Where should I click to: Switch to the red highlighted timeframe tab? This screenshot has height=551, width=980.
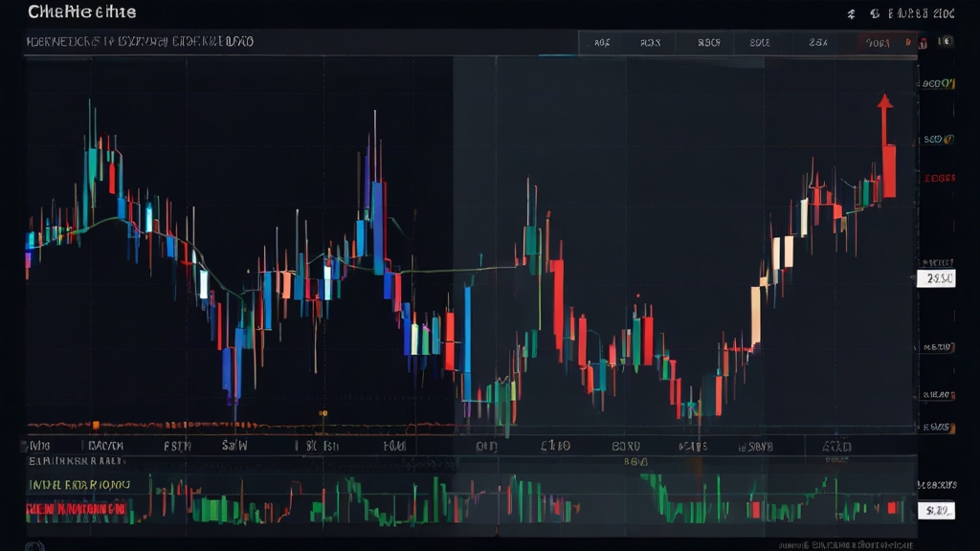point(877,42)
